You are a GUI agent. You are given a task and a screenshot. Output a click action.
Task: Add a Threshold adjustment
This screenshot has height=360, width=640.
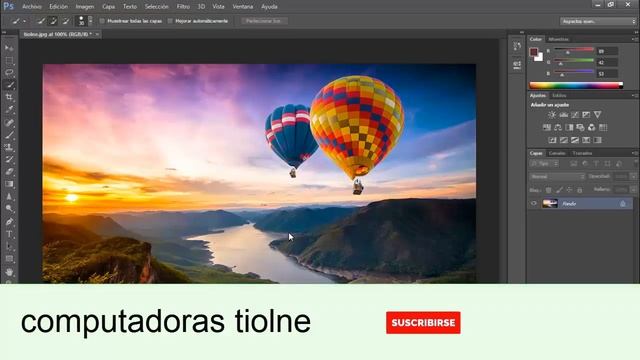point(575,140)
